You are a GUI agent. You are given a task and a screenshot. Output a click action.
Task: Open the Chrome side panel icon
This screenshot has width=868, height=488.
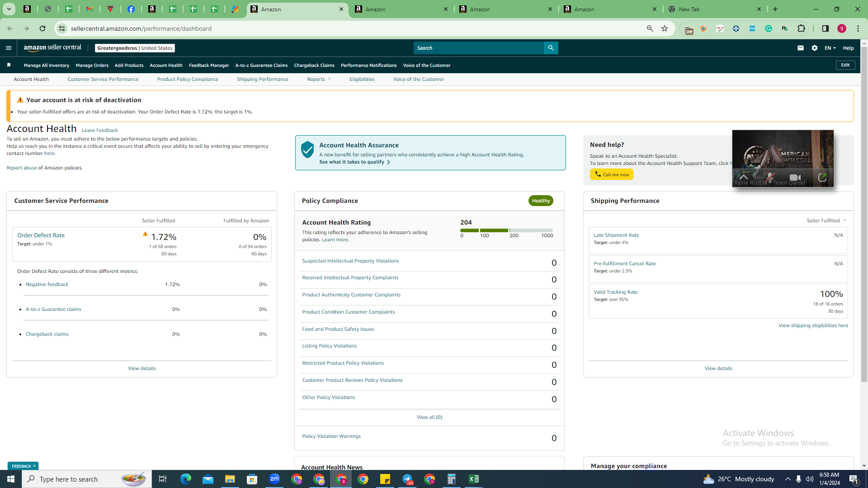825,28
